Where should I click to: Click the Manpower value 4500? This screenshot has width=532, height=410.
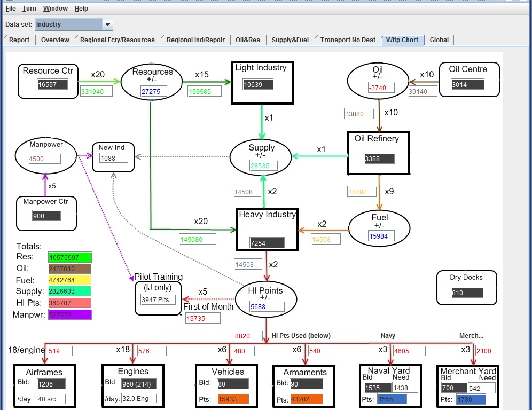click(44, 159)
